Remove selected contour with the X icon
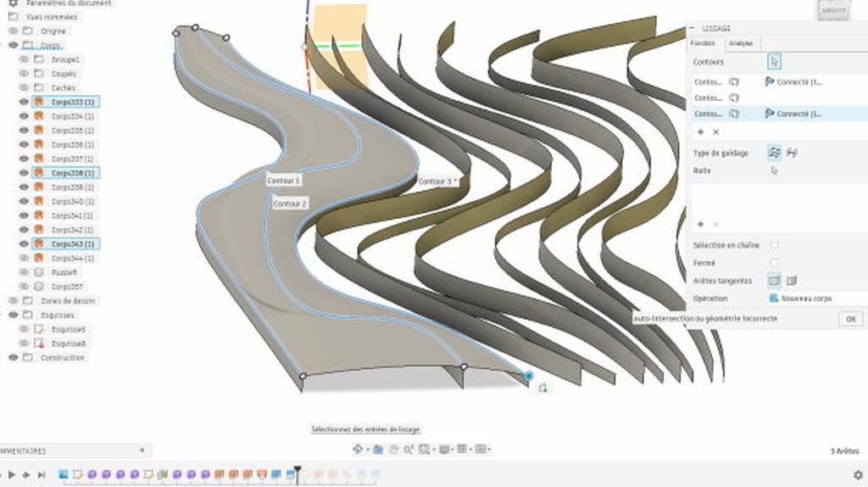Screen dimensions: 868x487 pos(715,132)
